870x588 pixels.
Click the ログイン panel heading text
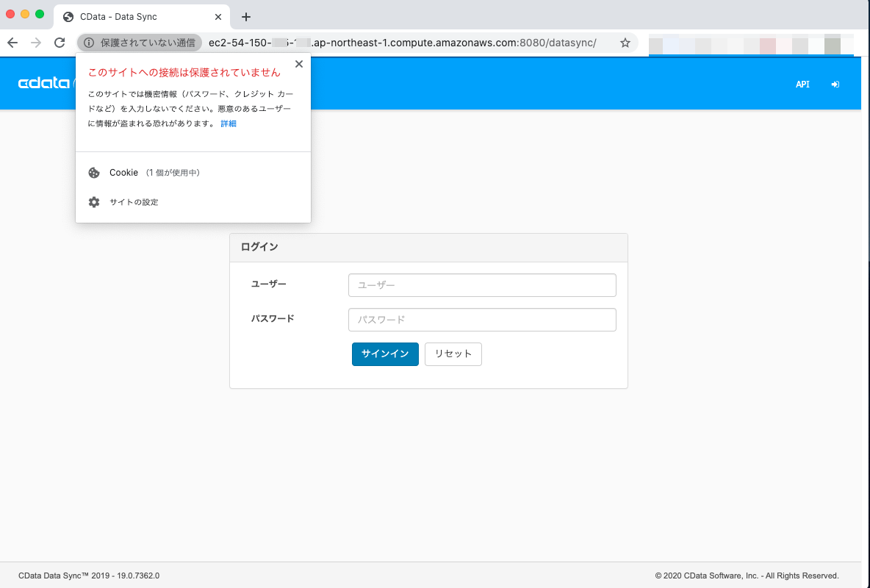259,247
